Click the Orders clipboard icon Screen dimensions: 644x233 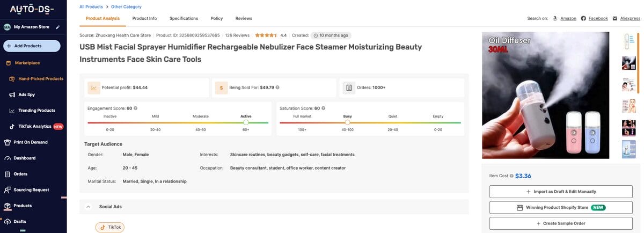click(x=349, y=88)
